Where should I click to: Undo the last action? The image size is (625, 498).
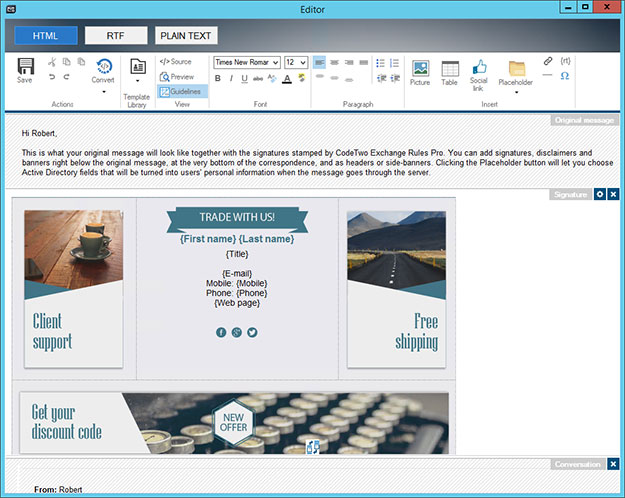[52, 77]
